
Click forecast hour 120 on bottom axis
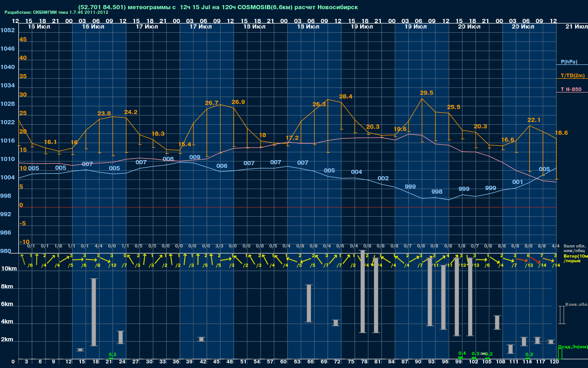coord(555,362)
